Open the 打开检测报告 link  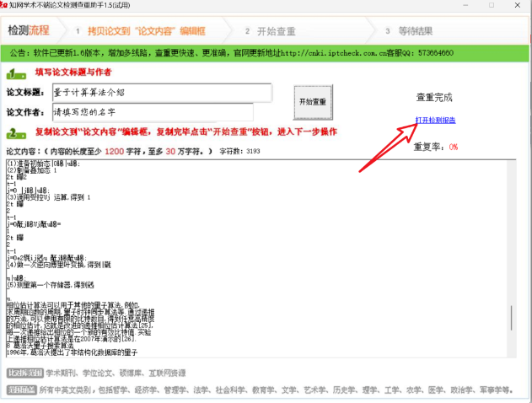435,121
